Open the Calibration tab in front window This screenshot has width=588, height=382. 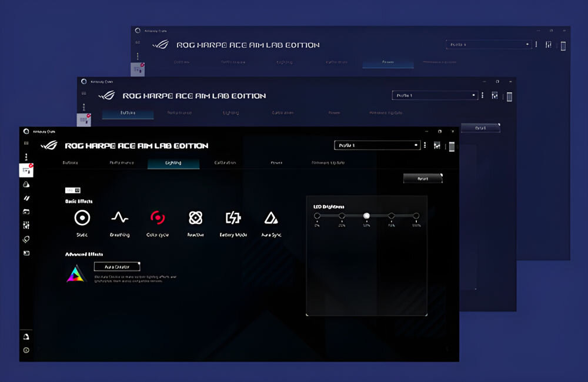(225, 163)
